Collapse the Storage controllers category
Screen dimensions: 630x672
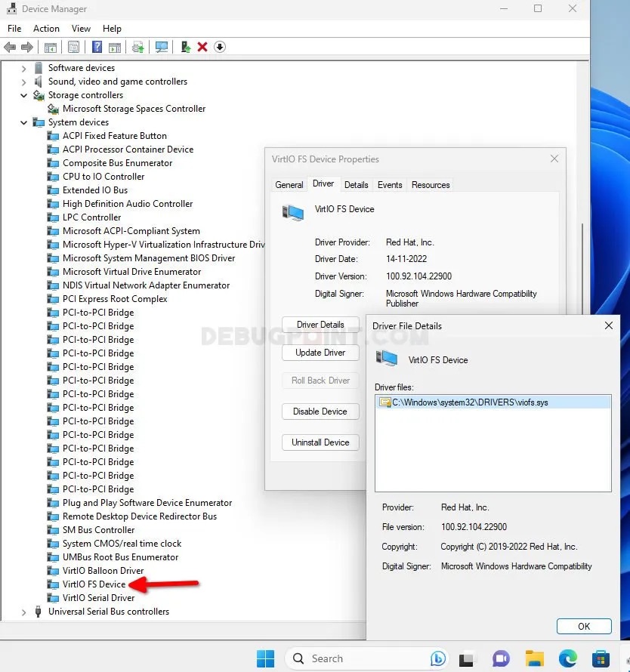pos(23,95)
